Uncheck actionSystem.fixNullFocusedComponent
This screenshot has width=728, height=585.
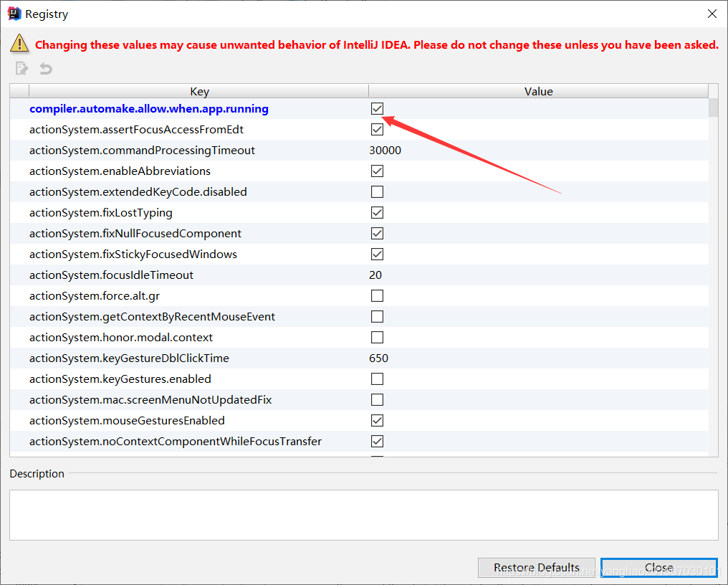point(377,233)
